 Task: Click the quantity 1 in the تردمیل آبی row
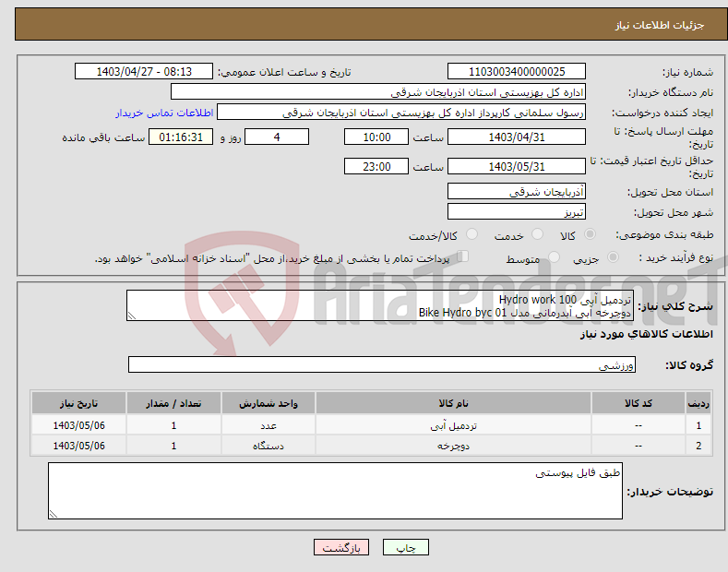point(173,425)
